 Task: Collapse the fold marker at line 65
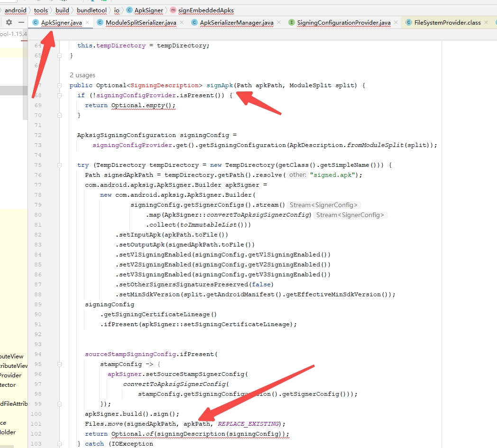click(x=59, y=55)
